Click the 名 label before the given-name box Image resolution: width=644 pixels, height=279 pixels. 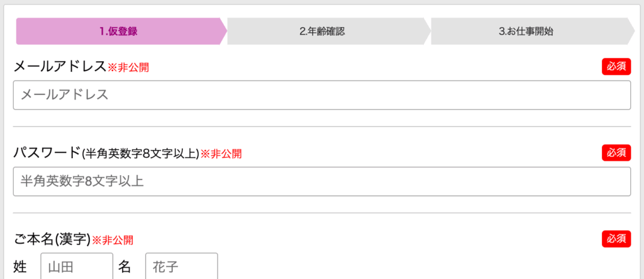(125, 266)
